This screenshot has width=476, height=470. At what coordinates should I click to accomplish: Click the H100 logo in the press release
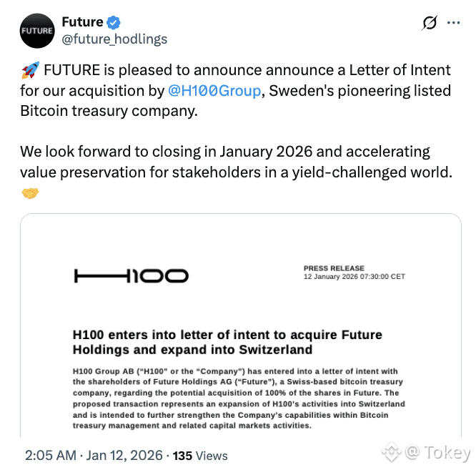coord(131,275)
